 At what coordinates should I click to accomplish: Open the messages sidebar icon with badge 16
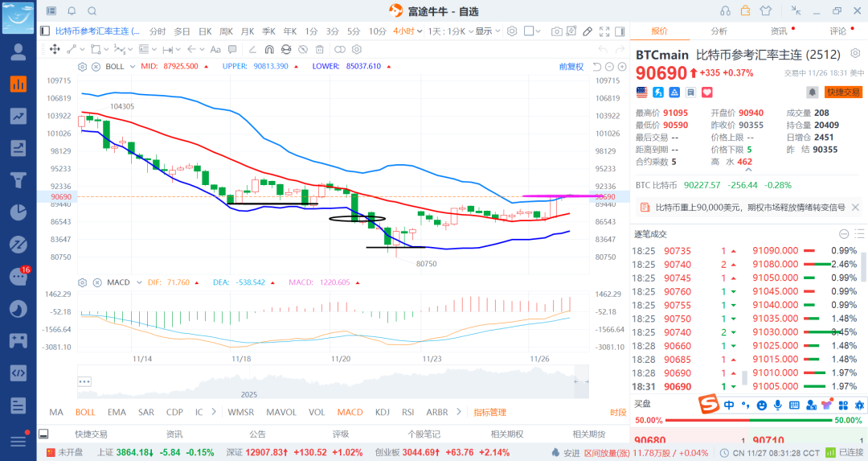18,277
